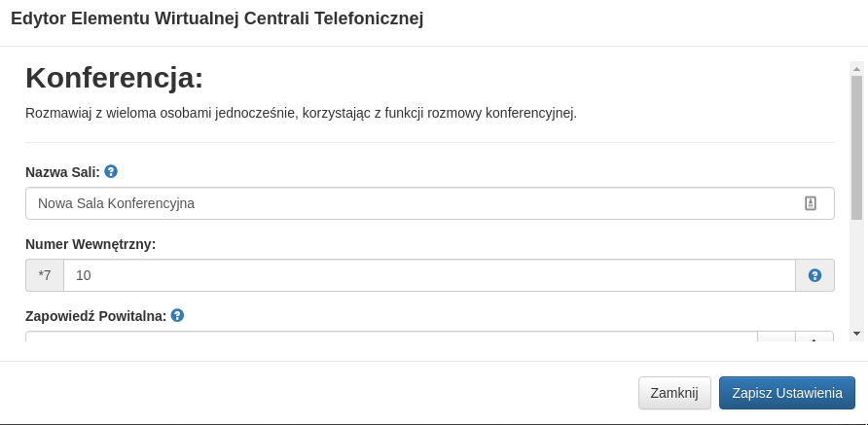Image resolution: width=868 pixels, height=425 pixels.
Task: Click the contact card icon in the room name field
Action: [x=811, y=203]
